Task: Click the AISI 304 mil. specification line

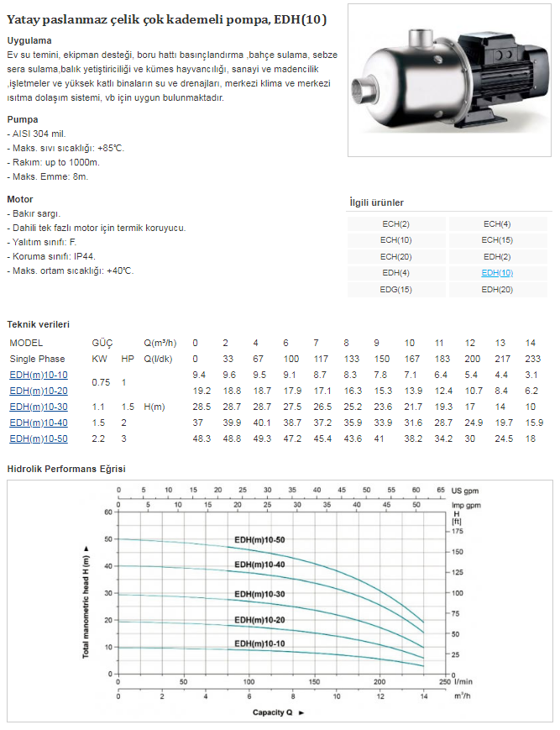Action: coord(36,134)
